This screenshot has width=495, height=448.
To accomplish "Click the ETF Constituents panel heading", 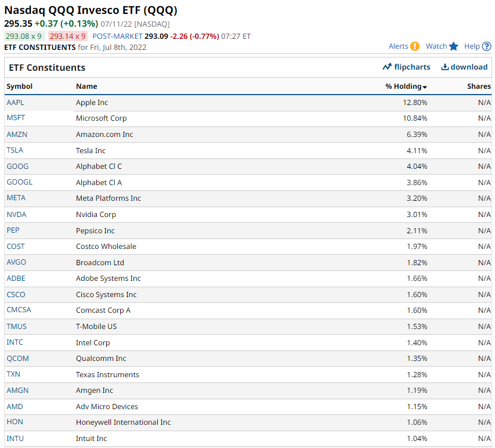I will 47,67.
